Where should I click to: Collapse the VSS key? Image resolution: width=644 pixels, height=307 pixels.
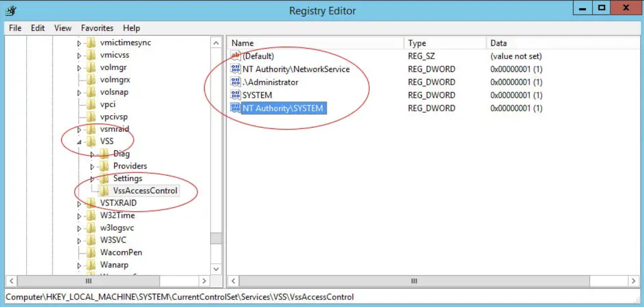pos(79,142)
